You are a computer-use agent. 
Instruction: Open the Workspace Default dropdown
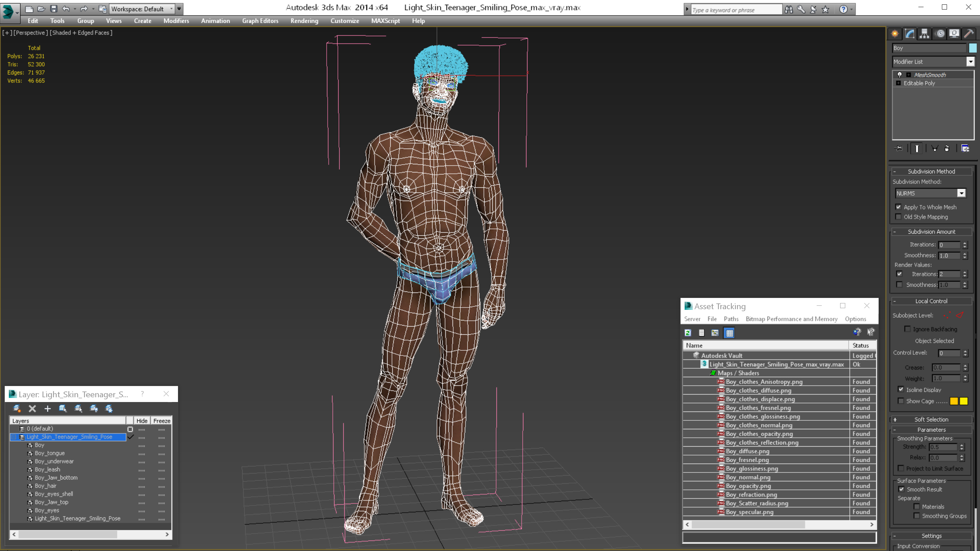click(x=171, y=9)
